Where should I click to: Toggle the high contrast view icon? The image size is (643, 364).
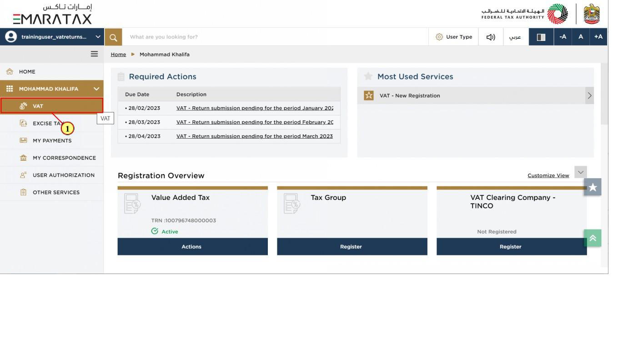(x=541, y=37)
